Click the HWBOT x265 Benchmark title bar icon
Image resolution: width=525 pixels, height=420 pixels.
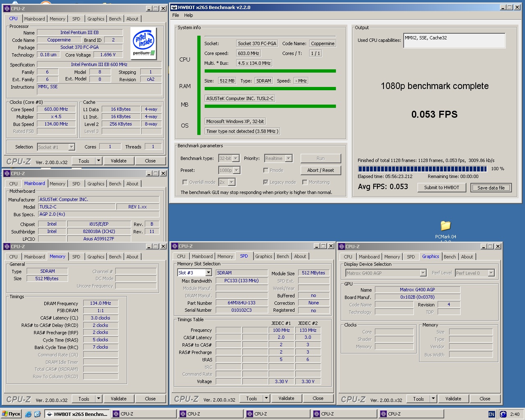pos(174,7)
